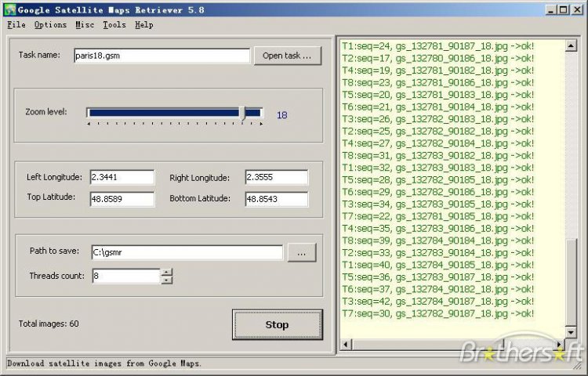Click the Left Longitude field
The height and width of the screenshot is (376, 588).
point(122,177)
